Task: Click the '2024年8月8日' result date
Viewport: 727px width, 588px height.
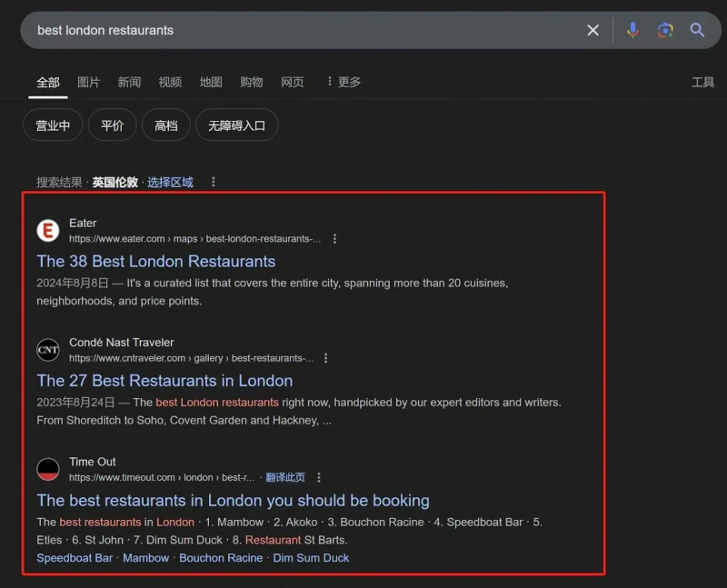Action: [73, 283]
